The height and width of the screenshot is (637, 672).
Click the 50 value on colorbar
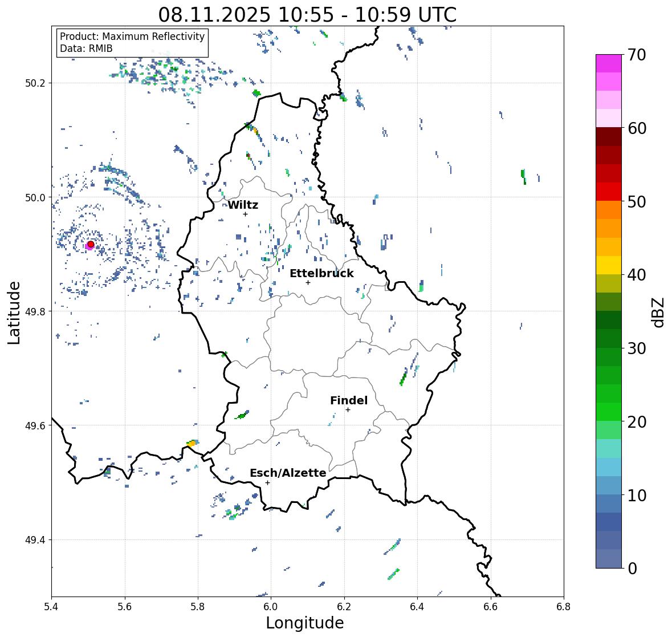637,201
